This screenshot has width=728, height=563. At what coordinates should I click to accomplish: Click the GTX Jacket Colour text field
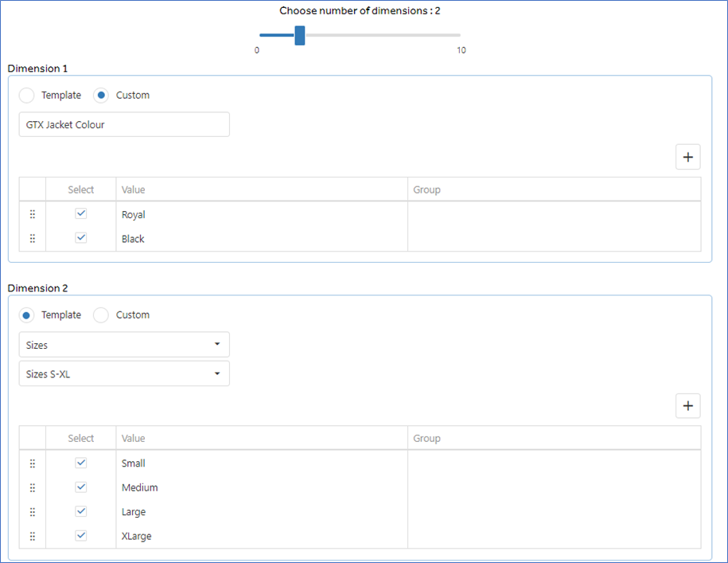click(x=124, y=124)
